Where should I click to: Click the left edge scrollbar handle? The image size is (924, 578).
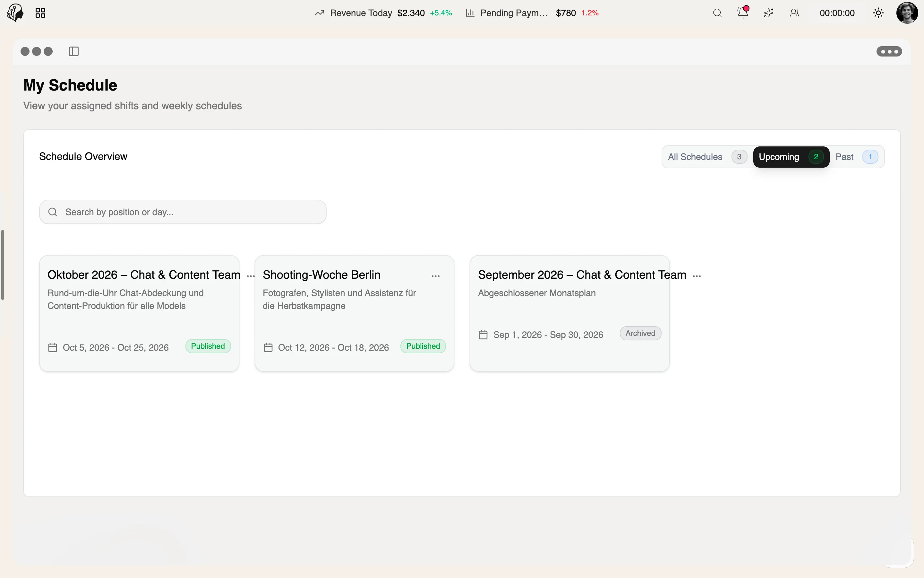3,265
